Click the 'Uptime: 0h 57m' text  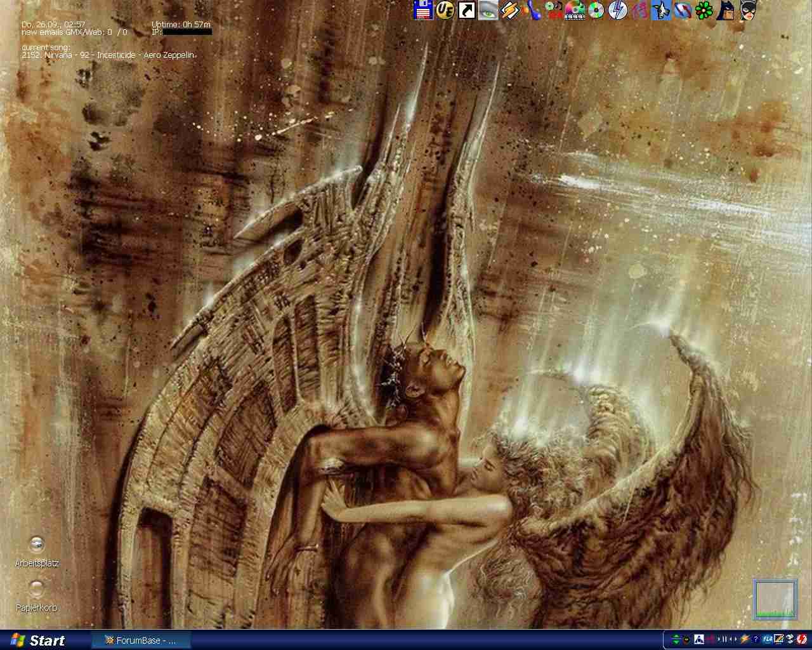pos(181,25)
